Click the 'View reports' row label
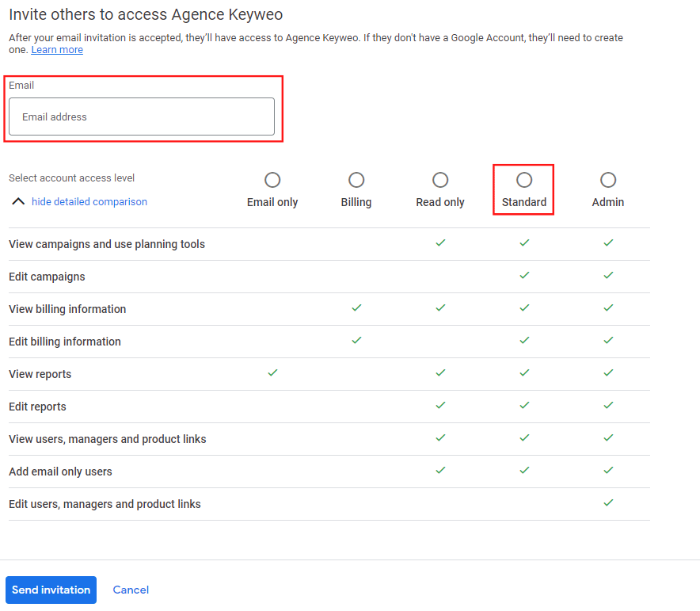The width and height of the screenshot is (700, 611). pyautogui.click(x=40, y=374)
